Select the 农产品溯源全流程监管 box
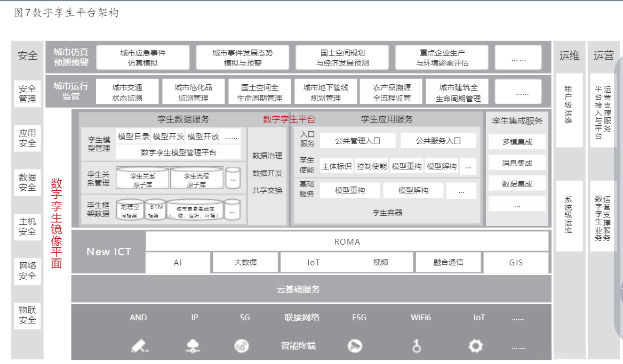Screen dimensions: 623x364 click(x=392, y=92)
